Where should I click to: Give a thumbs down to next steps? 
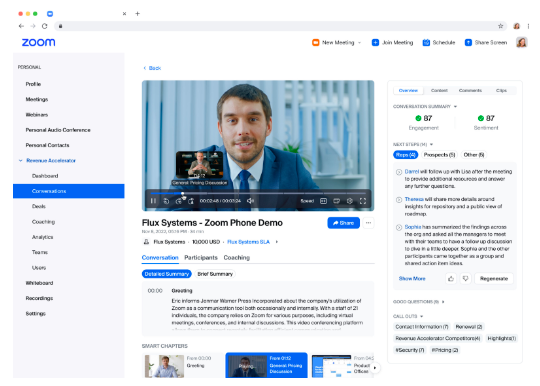tap(465, 279)
